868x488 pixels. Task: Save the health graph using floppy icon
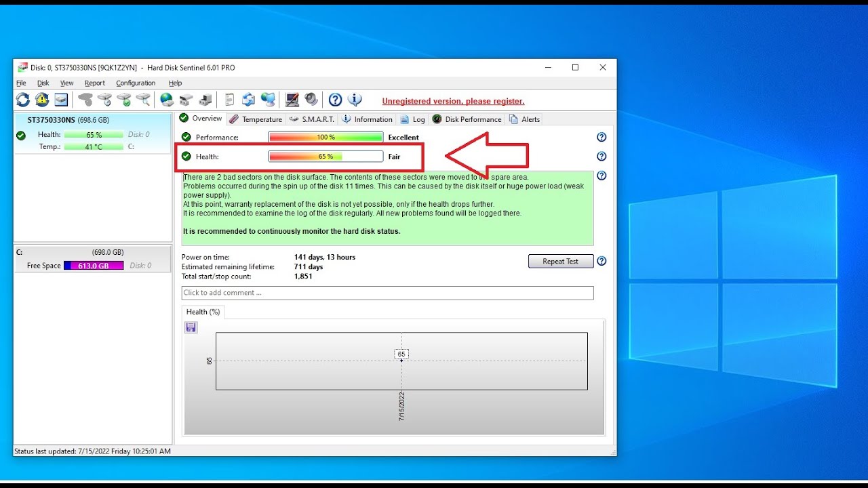(191, 327)
